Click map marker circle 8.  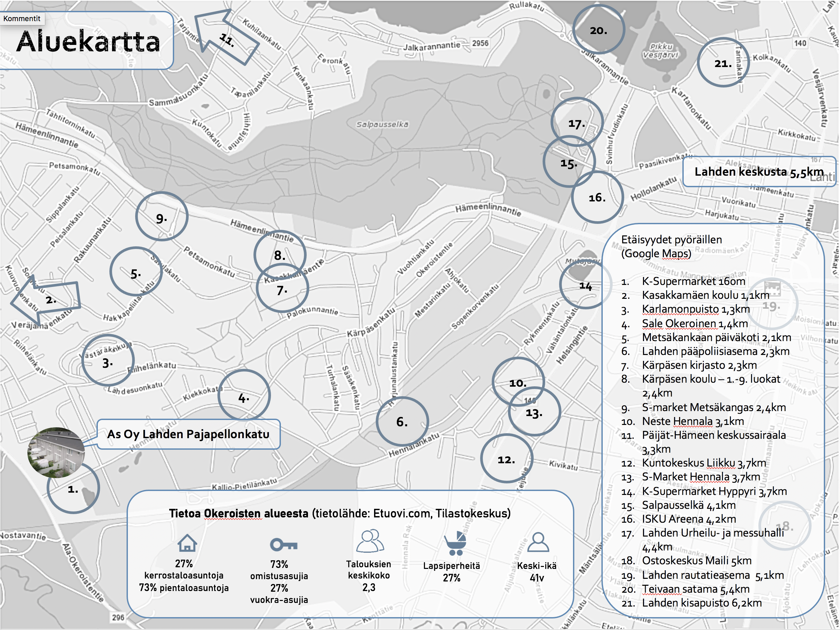coord(280,255)
